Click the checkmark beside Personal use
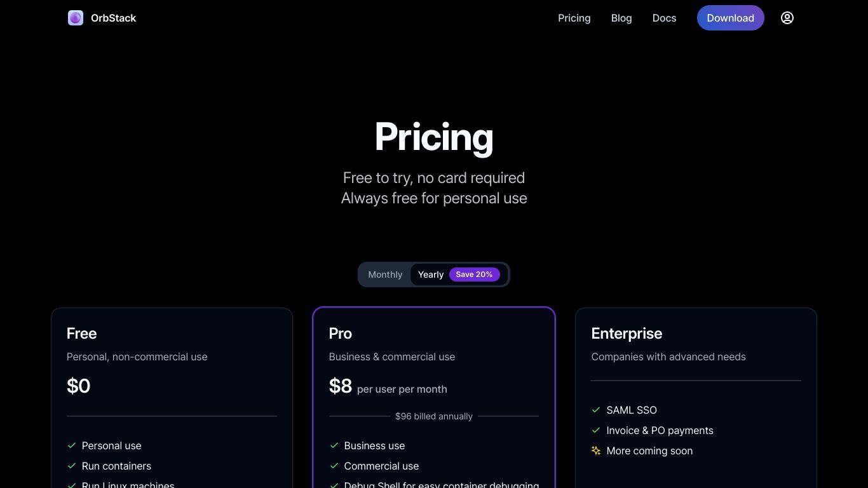868x488 pixels. (72, 445)
